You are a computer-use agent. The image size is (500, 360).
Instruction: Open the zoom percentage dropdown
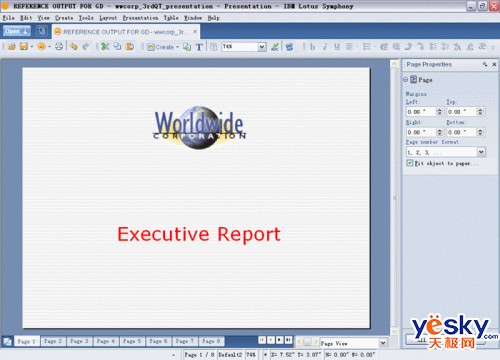(x=262, y=47)
